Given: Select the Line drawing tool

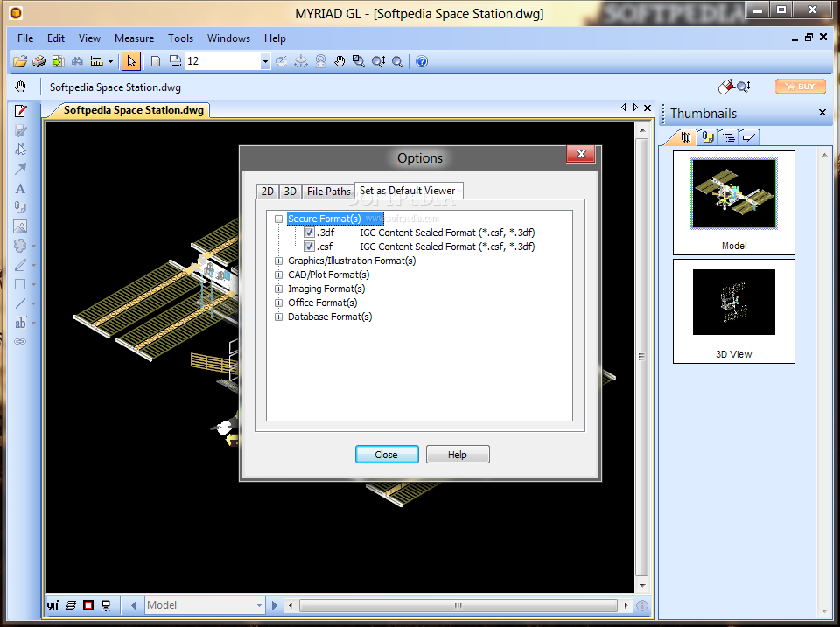Looking at the screenshot, I should pos(20,303).
